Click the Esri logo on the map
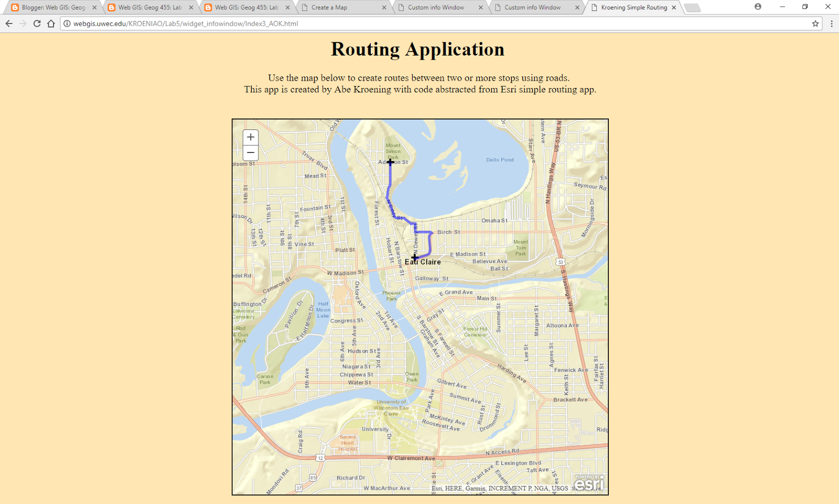This screenshot has height=504, width=839. [x=589, y=483]
